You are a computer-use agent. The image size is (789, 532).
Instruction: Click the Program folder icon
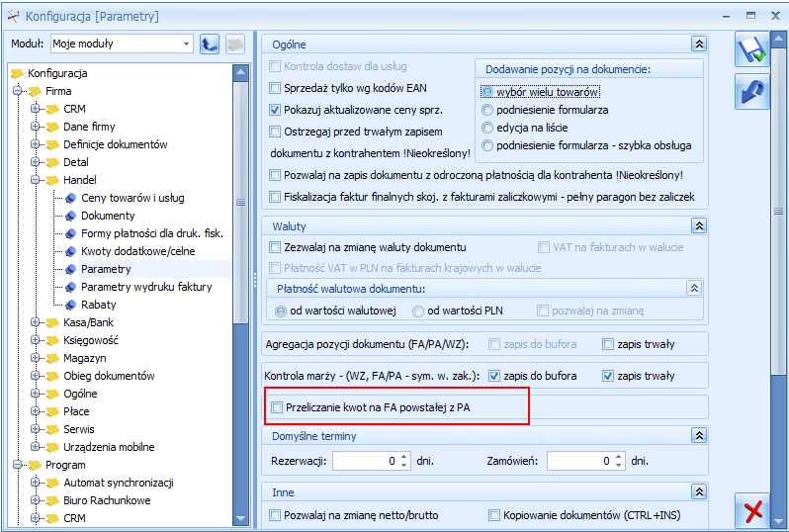[x=35, y=465]
